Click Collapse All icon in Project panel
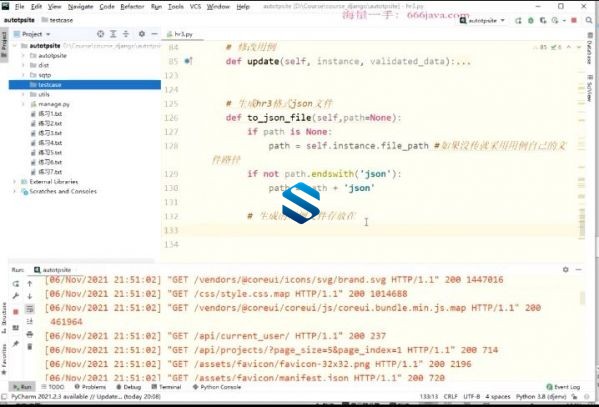The height and width of the screenshot is (407, 599). 126,34
